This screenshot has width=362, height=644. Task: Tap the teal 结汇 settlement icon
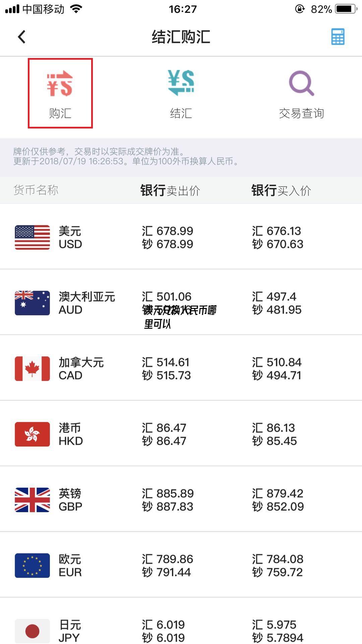tap(181, 83)
